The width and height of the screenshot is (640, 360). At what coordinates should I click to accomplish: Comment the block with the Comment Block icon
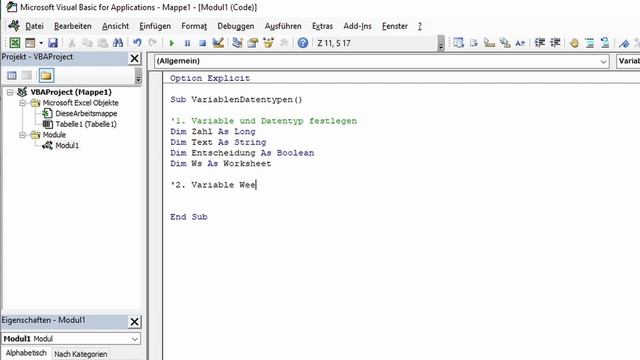[589, 42]
